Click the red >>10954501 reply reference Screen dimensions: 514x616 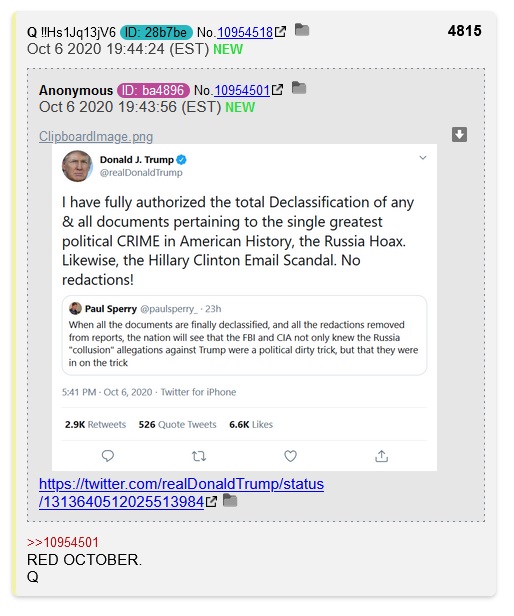[x=63, y=542]
